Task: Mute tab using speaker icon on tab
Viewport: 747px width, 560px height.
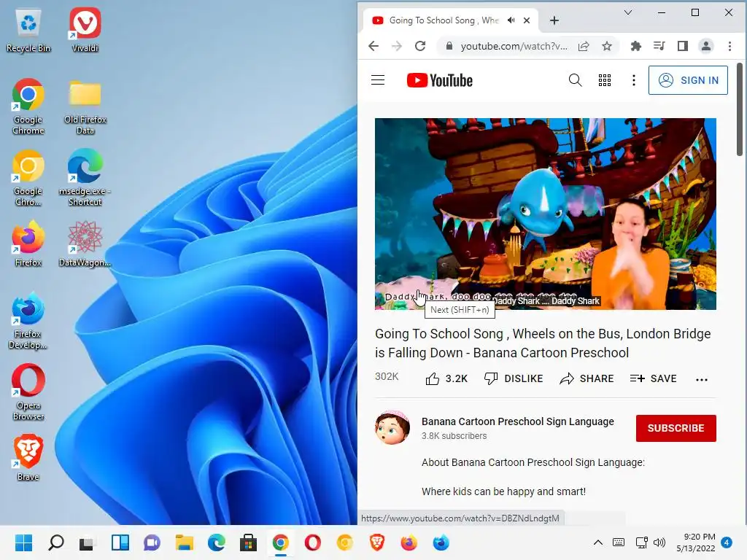Action: point(511,20)
